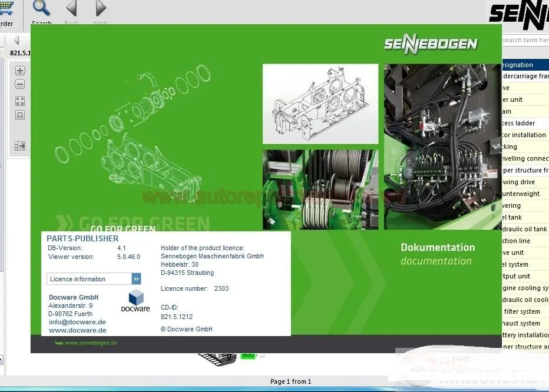Select the slewing drive row
The width and height of the screenshot is (549, 392).
(525, 182)
